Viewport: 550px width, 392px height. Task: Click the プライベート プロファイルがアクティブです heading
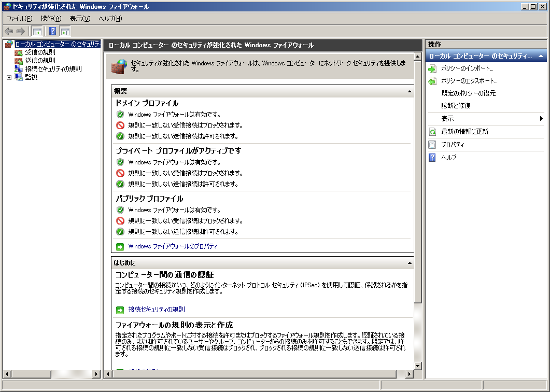point(178,151)
